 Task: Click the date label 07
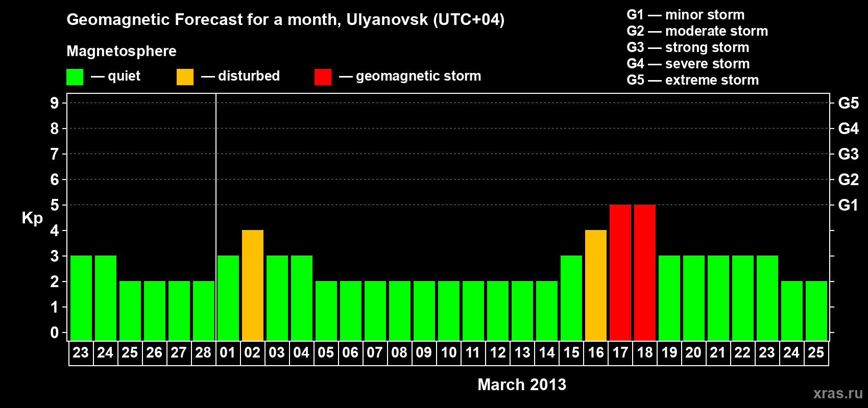pyautogui.click(x=375, y=352)
